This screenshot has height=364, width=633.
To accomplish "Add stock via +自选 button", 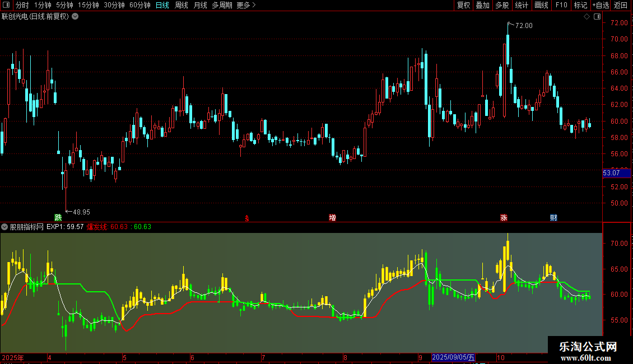I will (x=601, y=5).
